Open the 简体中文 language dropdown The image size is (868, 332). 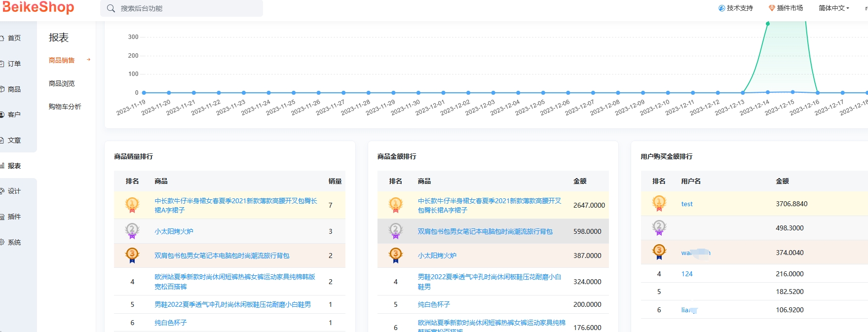coord(834,8)
